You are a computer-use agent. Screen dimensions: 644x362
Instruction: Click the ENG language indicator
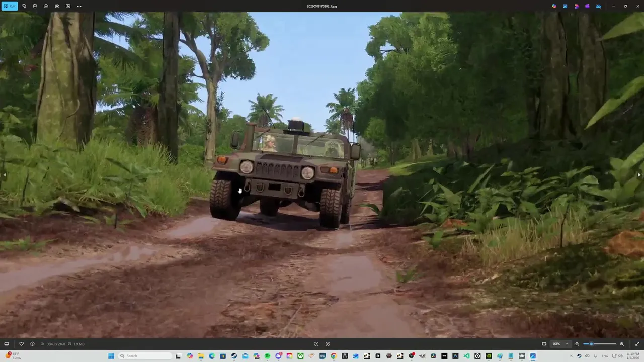pos(605,356)
